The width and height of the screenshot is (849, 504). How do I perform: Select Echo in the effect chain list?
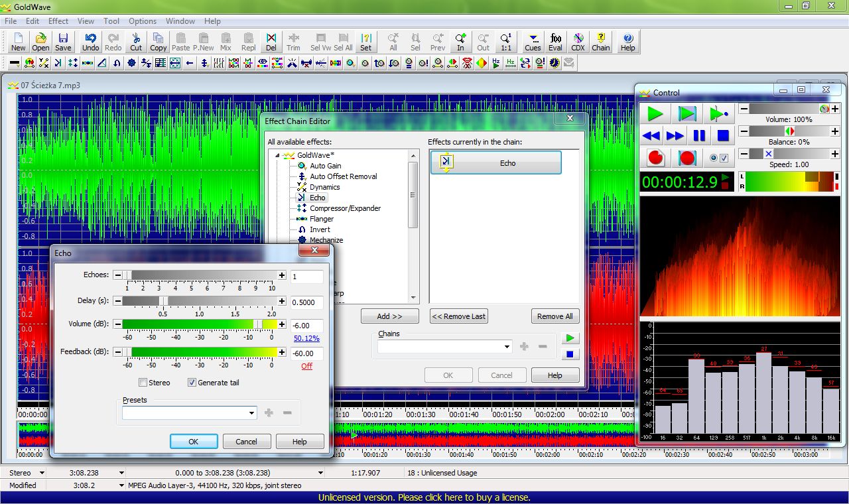tap(495, 163)
